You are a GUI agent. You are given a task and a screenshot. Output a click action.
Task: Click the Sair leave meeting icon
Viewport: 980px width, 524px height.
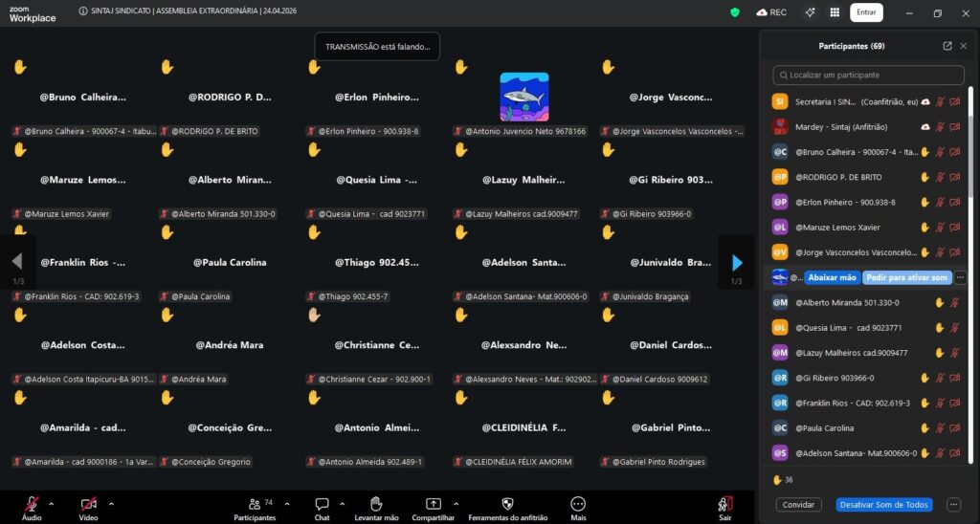pos(724,503)
